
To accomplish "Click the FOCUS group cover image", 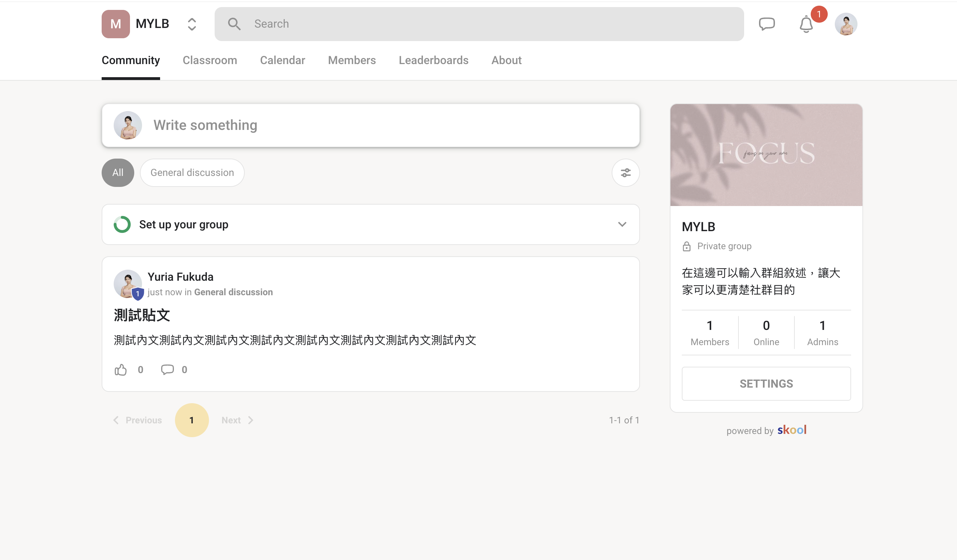I will point(766,155).
